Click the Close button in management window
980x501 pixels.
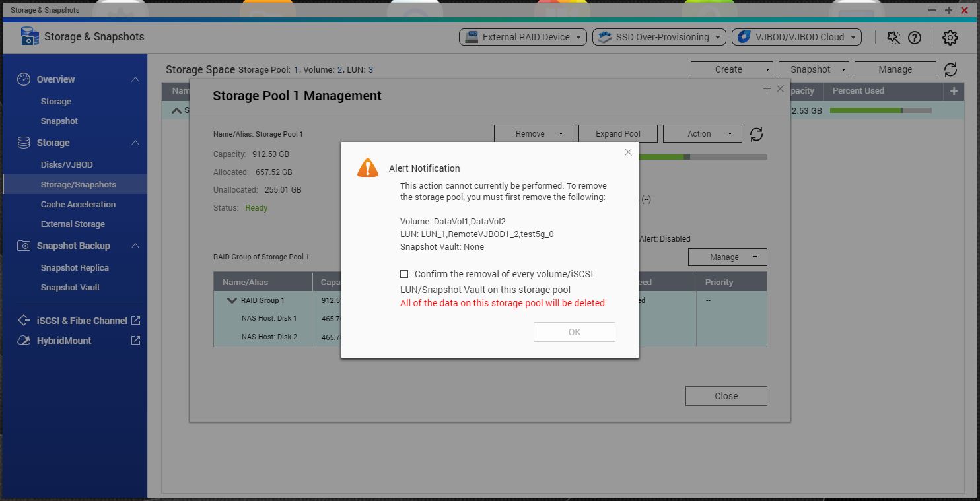(726, 396)
